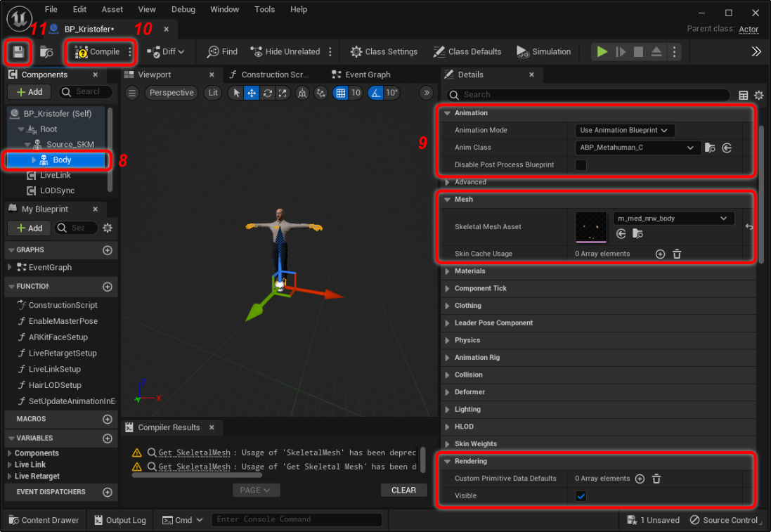The height and width of the screenshot is (532, 771).
Task: Click the Stop simulation icon
Action: coord(638,52)
